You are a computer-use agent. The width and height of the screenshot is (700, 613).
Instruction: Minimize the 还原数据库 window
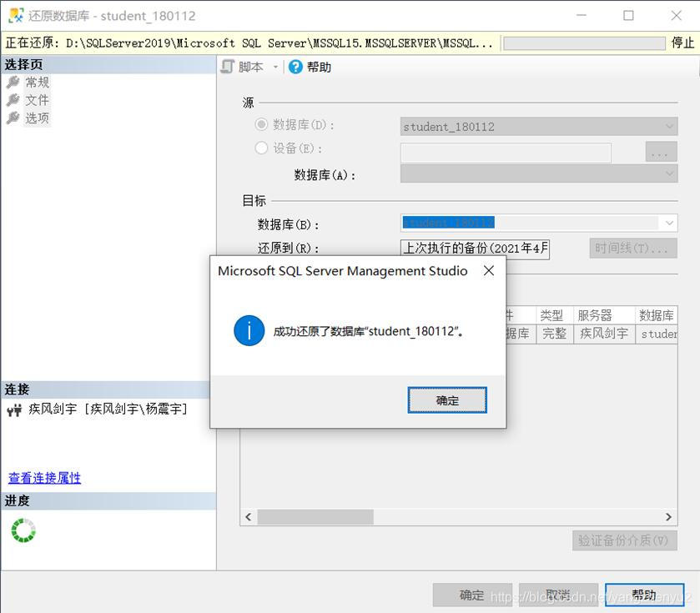pyautogui.click(x=582, y=16)
